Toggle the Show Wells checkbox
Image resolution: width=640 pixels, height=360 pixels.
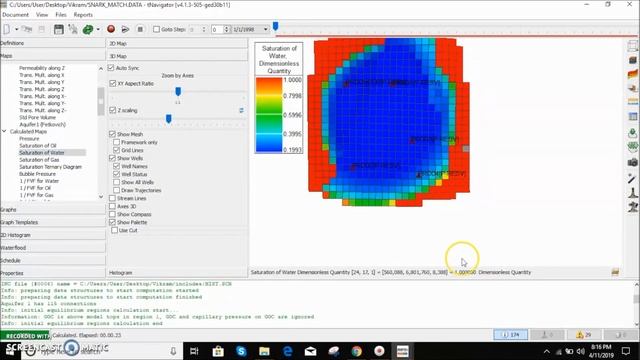click(112, 158)
